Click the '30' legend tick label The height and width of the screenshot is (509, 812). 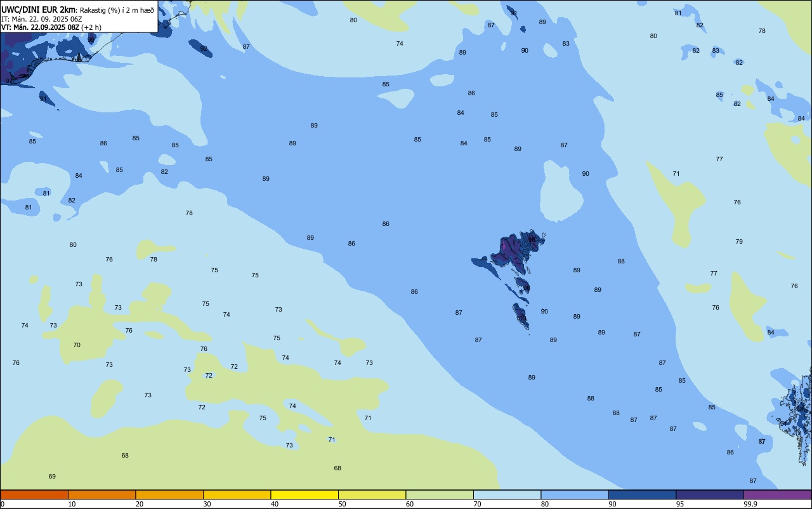[x=207, y=504]
